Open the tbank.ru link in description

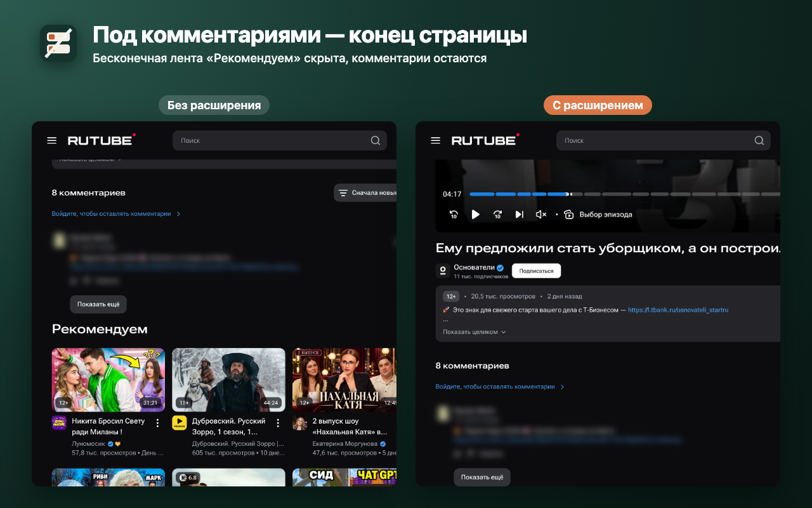[x=678, y=310]
